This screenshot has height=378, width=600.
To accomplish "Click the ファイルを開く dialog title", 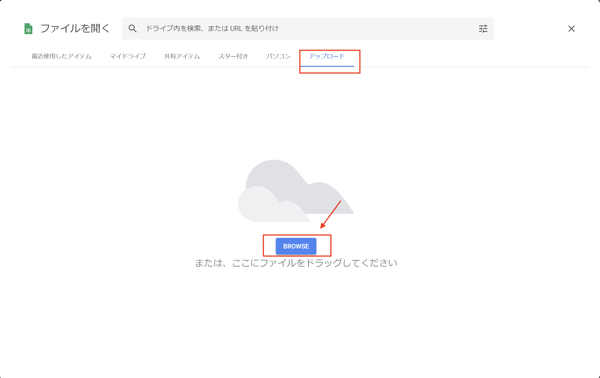I will coord(75,28).
